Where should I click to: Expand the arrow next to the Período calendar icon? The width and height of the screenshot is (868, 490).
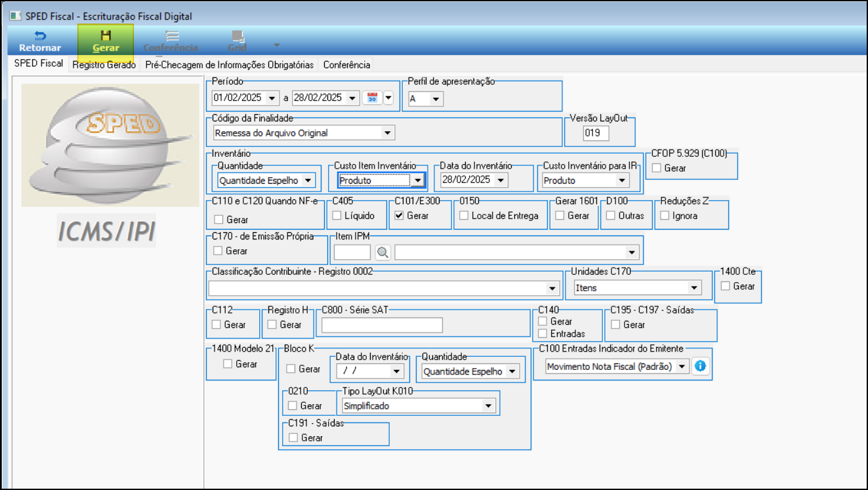point(388,98)
